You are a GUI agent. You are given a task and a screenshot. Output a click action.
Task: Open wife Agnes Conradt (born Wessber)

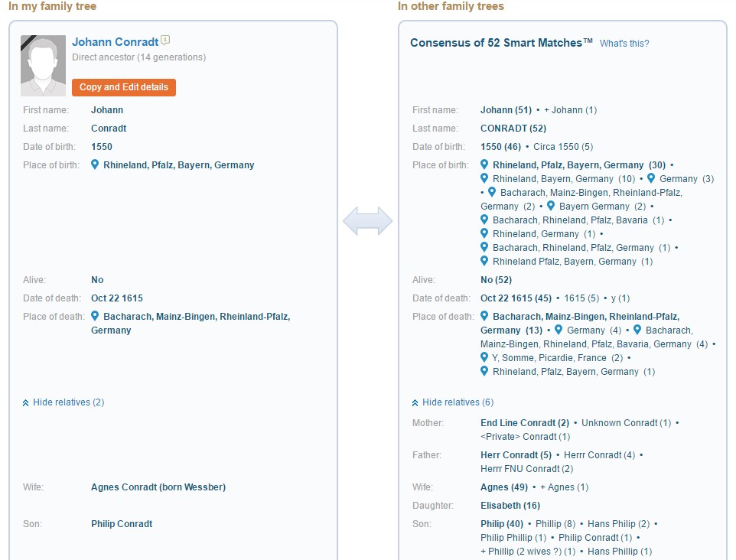158,487
